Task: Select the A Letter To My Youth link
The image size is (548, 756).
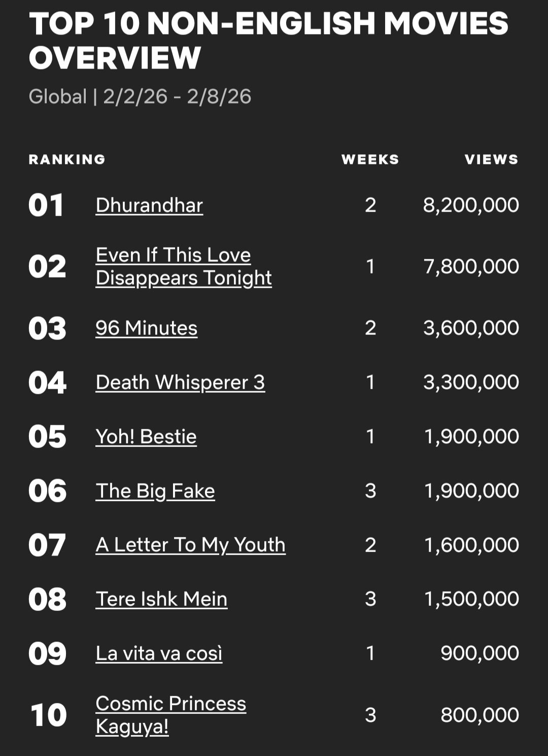Action: tap(190, 545)
